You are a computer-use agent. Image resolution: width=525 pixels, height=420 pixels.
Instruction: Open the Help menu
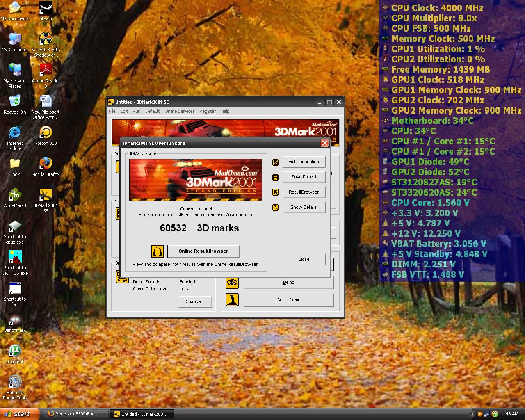tap(225, 111)
